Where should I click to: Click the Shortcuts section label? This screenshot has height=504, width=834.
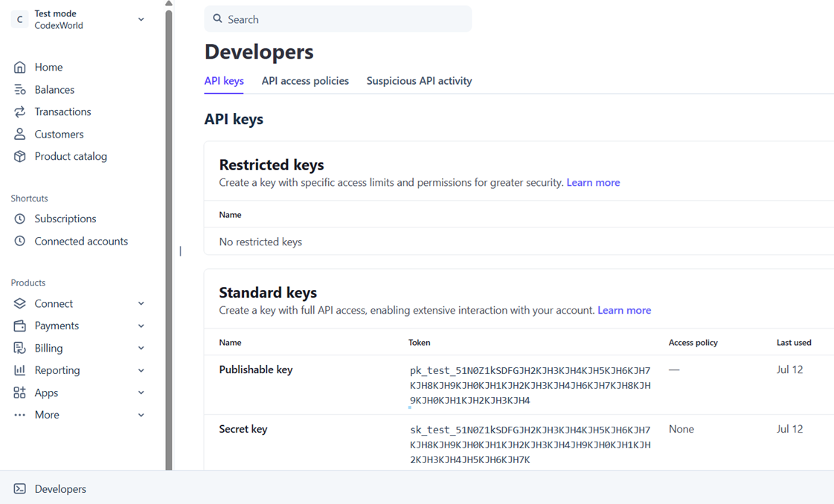point(29,198)
